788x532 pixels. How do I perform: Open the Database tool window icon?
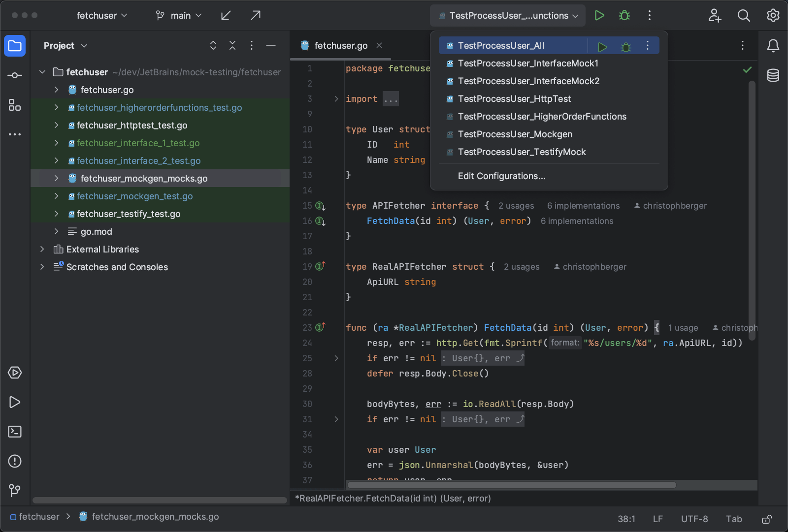tap(773, 75)
